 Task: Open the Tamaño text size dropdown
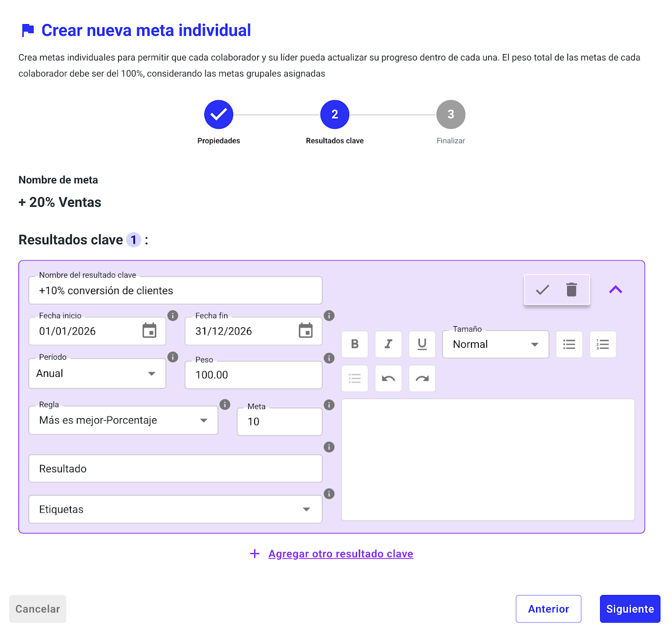(495, 345)
